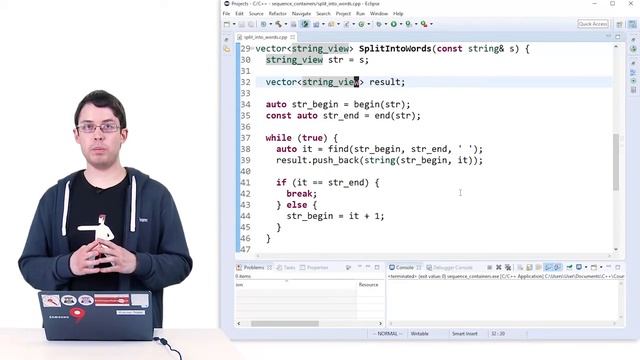Open the dropdown next to External Tools icon

tap(431, 24)
